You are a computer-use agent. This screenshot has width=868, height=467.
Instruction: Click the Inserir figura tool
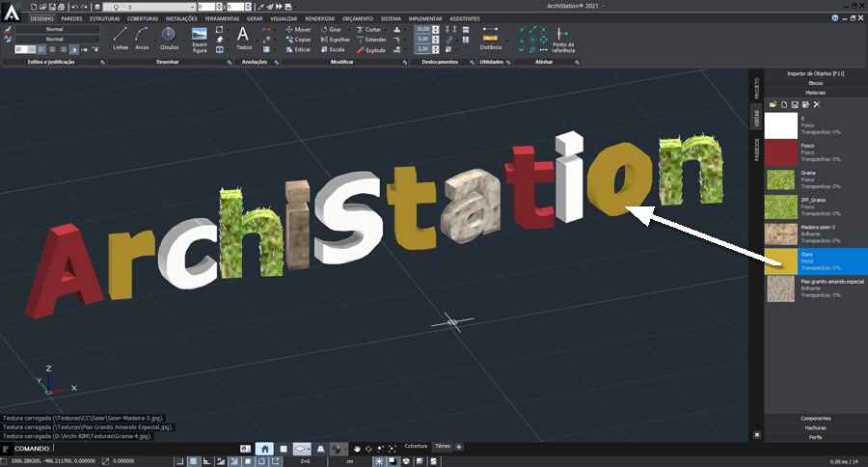coord(200,40)
